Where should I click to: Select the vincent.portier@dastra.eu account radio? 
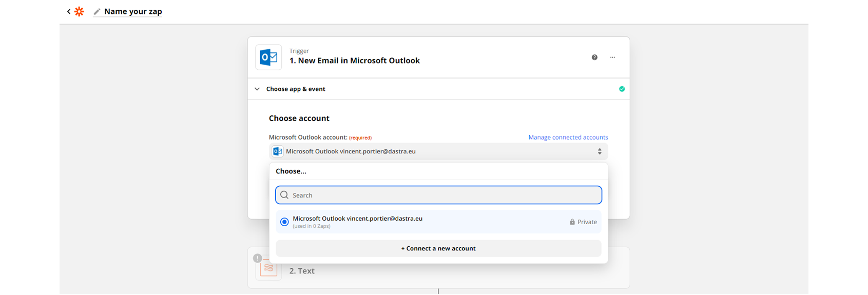coord(284,222)
